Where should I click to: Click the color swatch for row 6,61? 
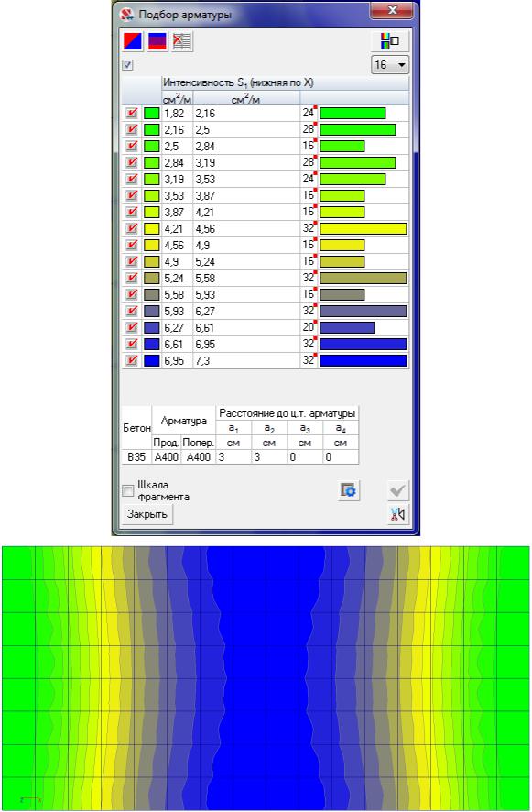coord(152,344)
